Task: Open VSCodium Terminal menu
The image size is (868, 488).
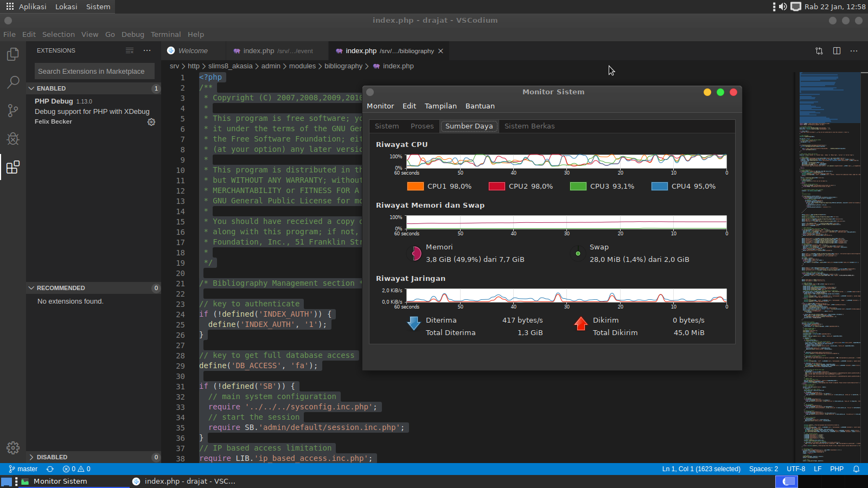Action: 165,34
